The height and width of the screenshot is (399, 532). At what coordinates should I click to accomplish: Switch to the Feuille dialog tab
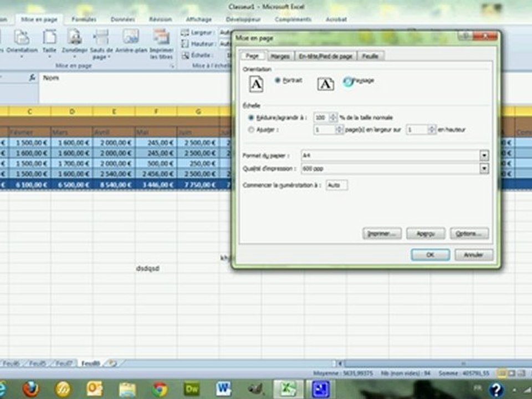pyautogui.click(x=370, y=57)
